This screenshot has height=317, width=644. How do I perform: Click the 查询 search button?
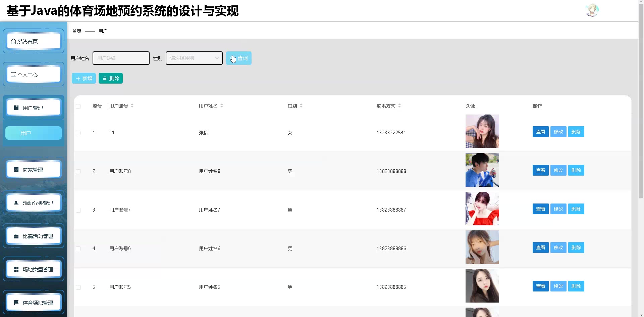click(239, 58)
